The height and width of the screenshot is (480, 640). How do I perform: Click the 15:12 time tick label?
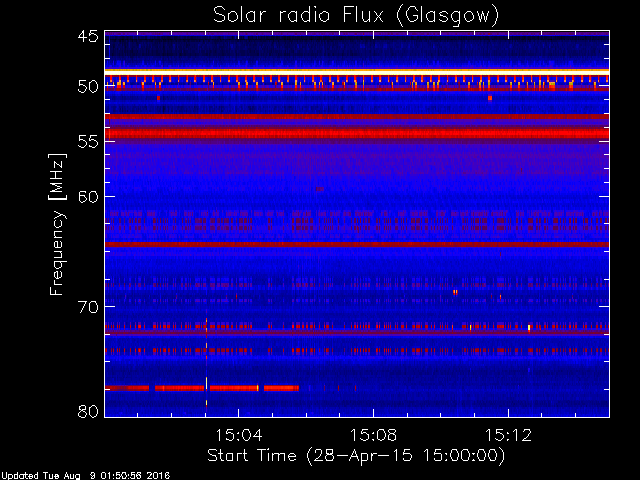pos(509,435)
